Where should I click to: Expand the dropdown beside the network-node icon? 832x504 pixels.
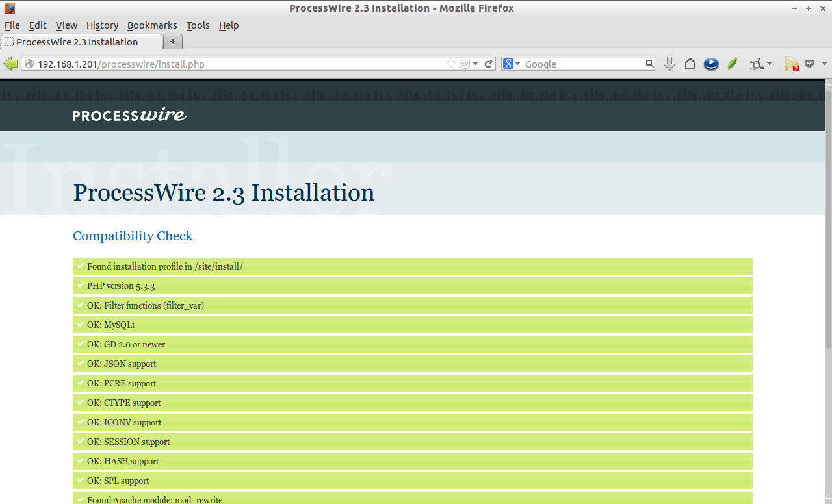(x=769, y=64)
